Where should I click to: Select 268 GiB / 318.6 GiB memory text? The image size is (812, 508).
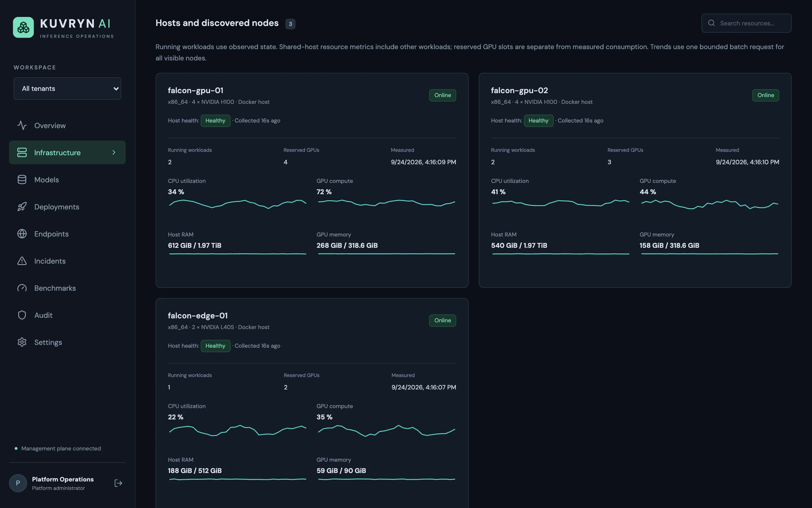click(x=347, y=246)
